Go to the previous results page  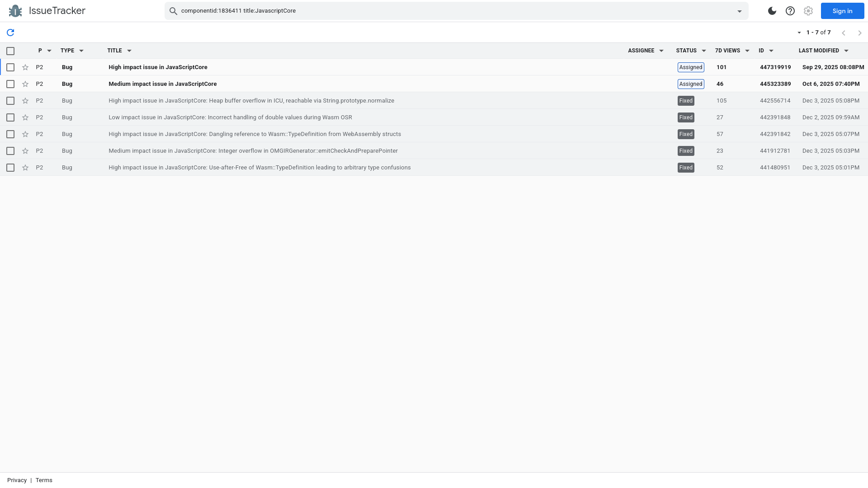click(x=843, y=33)
